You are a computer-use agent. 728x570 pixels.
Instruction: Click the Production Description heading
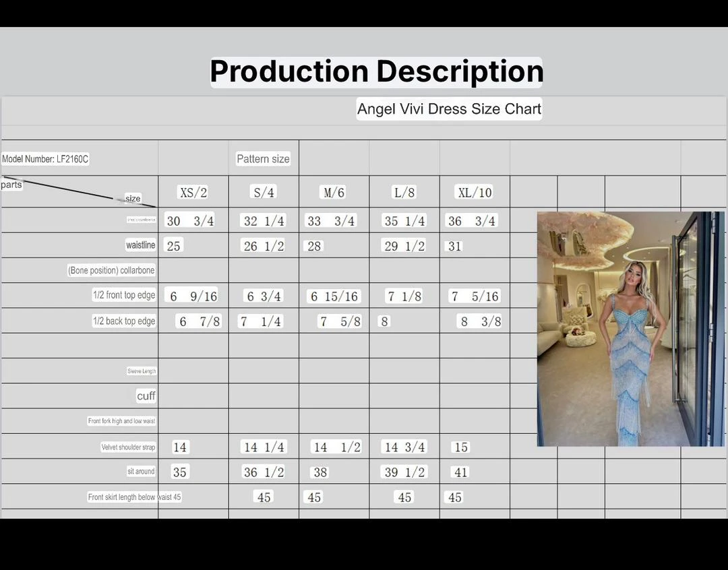[376, 72]
